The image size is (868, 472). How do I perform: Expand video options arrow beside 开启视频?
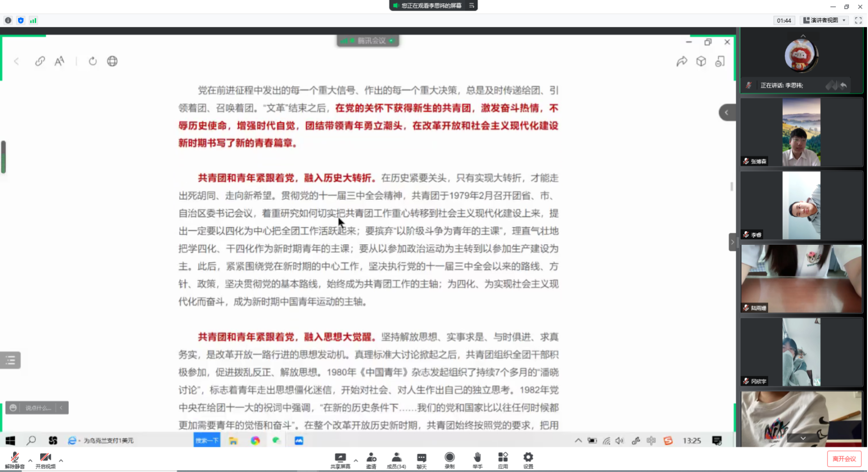pos(61,460)
